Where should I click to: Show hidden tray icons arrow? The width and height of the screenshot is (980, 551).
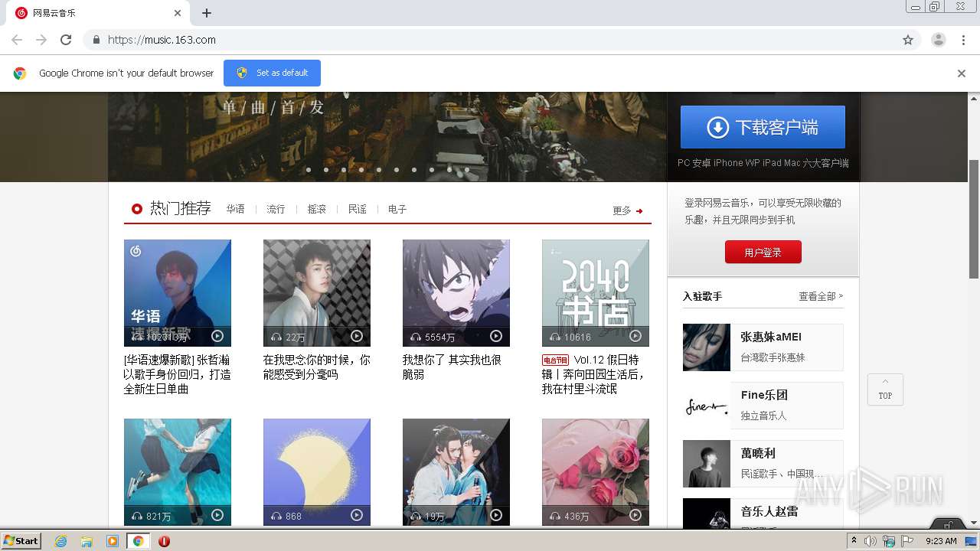(854, 540)
